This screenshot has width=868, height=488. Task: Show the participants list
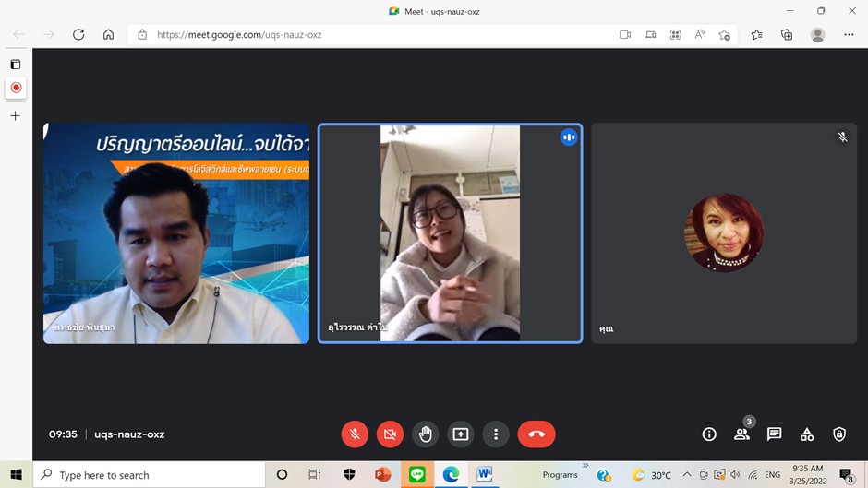pos(741,434)
